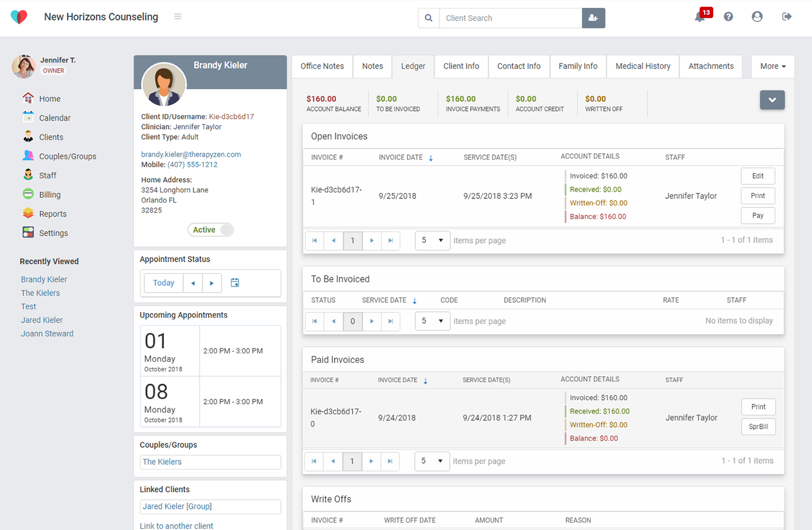Toggle the client Active status switch
Image resolution: width=812 pixels, height=530 pixels.
pos(210,230)
